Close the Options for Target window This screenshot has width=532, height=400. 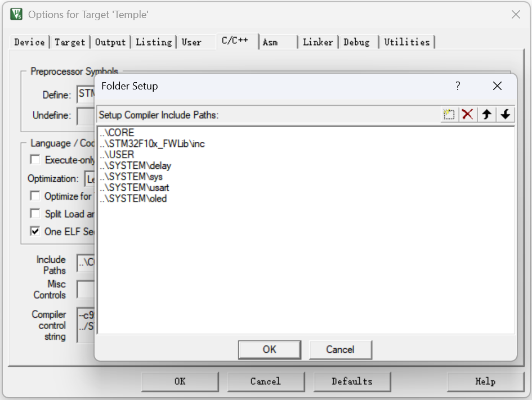tap(516, 14)
